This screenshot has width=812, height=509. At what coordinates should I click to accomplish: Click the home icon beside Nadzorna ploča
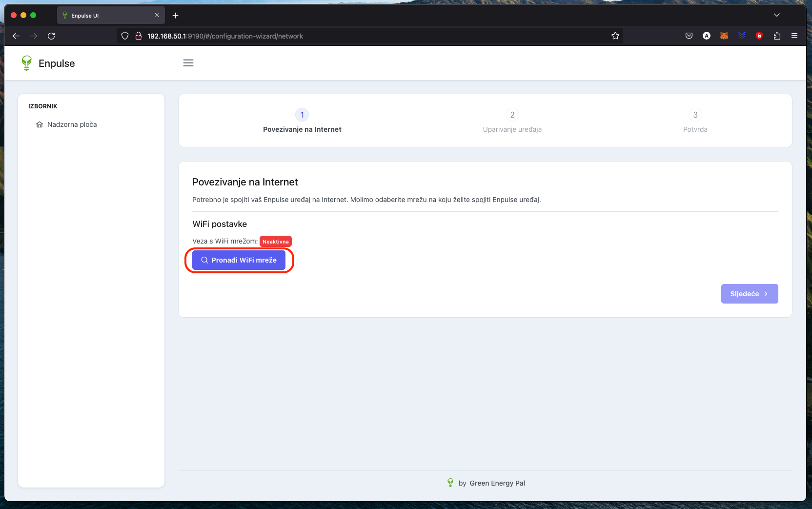(x=40, y=124)
